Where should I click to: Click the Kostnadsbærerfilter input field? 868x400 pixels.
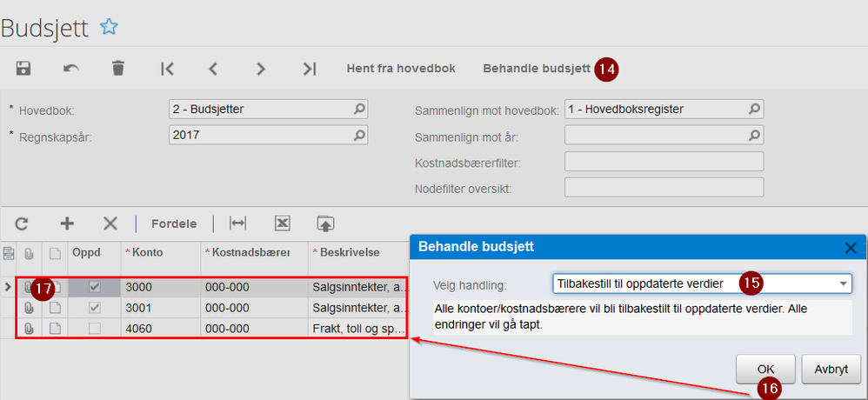tap(664, 162)
